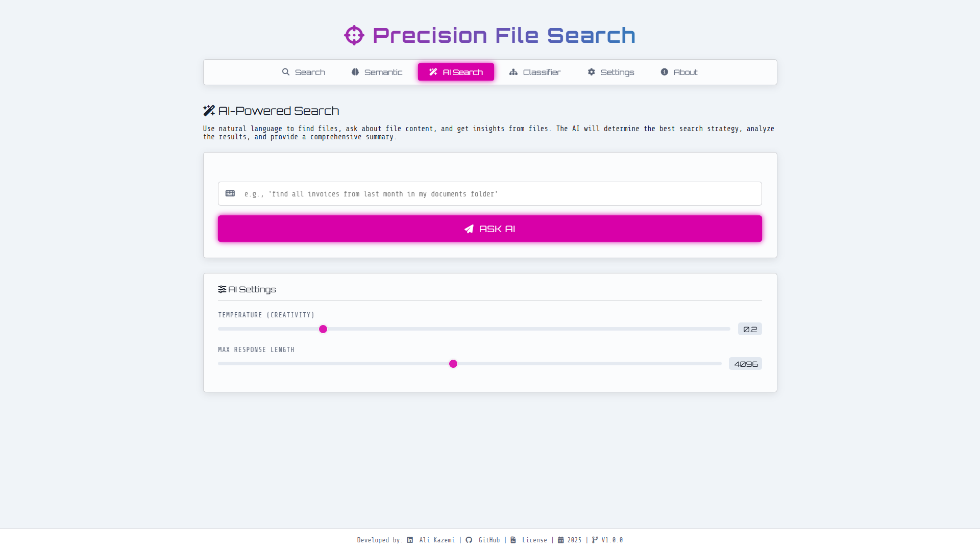Click the wand icon on the AI Search tab

tap(433, 72)
